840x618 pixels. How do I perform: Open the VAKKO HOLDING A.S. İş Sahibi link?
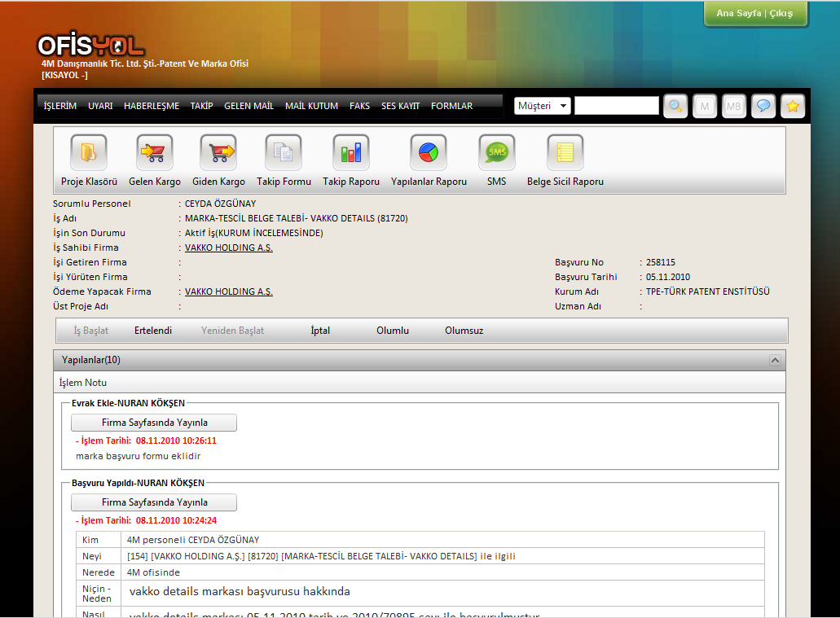(x=229, y=248)
